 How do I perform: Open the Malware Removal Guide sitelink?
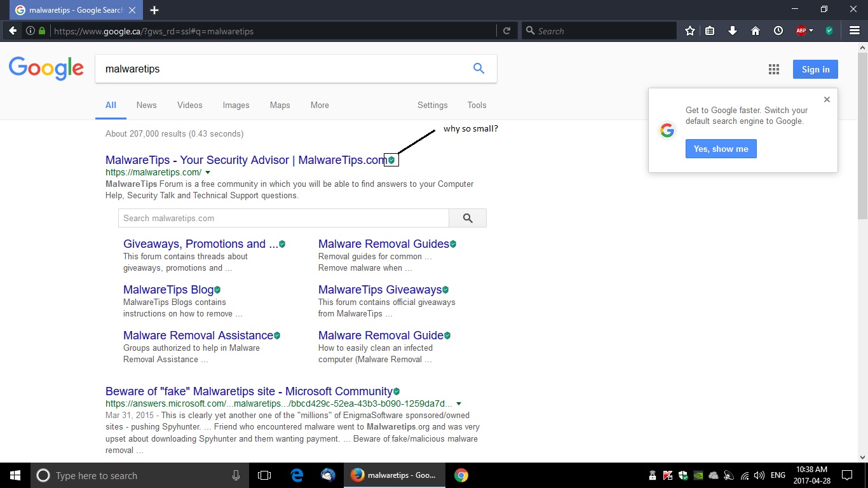[x=381, y=335]
